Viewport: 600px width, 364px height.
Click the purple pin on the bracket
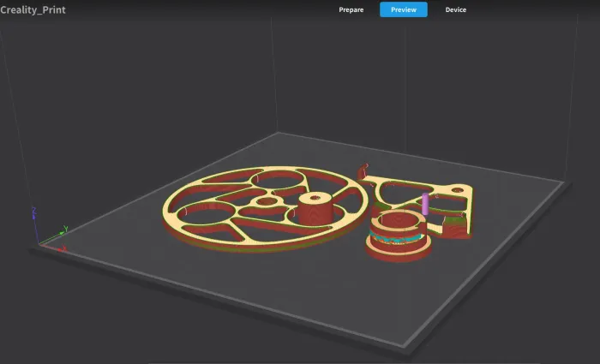tap(425, 204)
